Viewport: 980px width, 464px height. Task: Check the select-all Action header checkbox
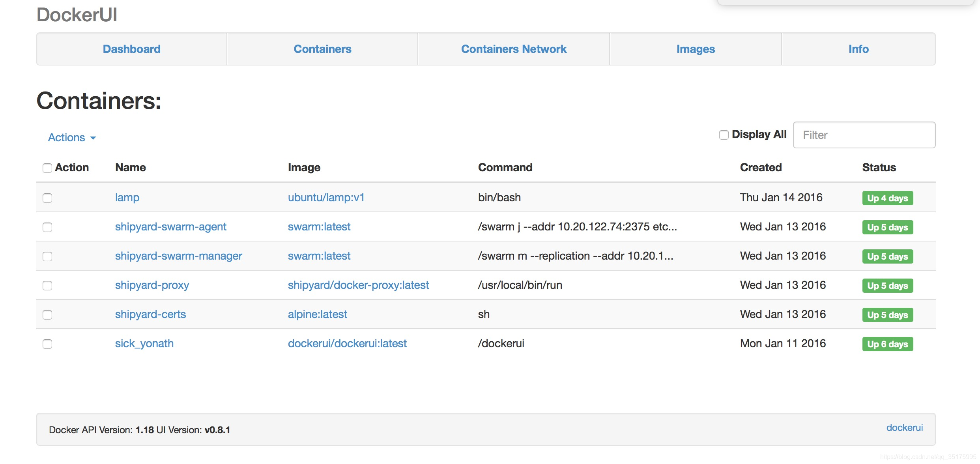pos(47,168)
